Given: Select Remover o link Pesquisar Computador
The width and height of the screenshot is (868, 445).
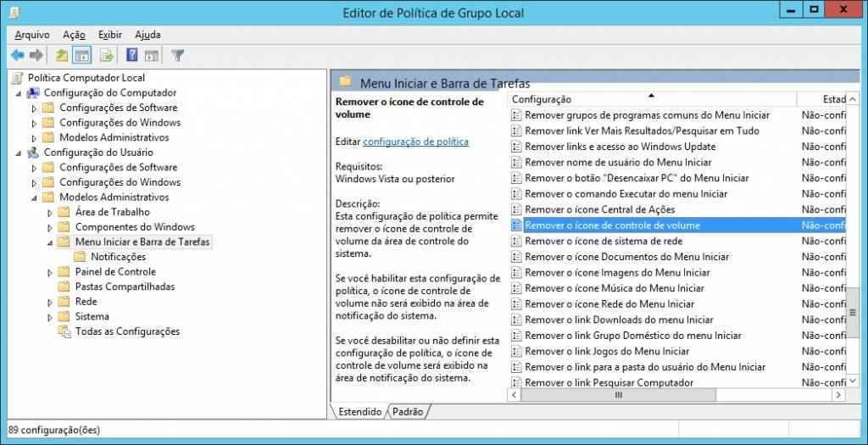Looking at the screenshot, I should 609,382.
